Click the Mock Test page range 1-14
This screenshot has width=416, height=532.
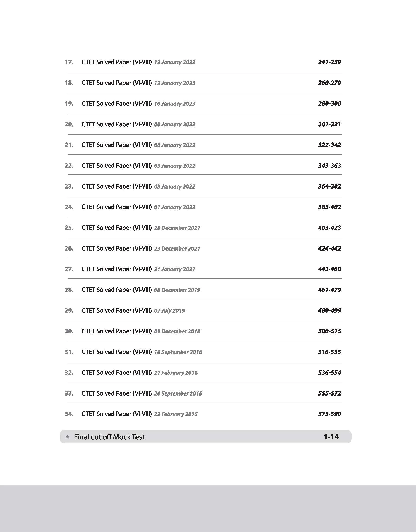(x=331, y=437)
